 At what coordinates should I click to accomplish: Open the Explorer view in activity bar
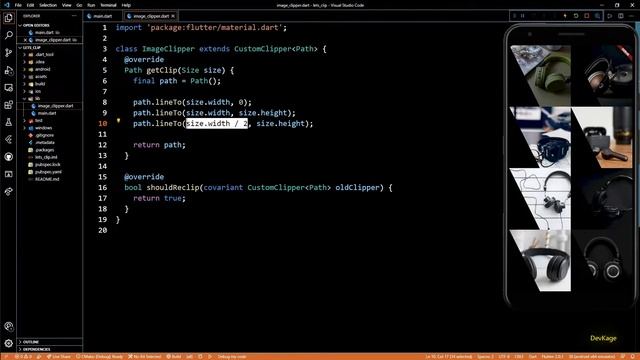click(9, 18)
